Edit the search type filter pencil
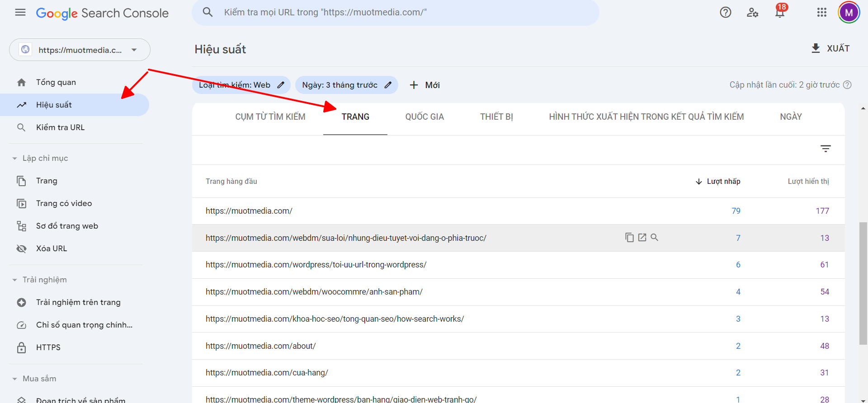 click(281, 85)
